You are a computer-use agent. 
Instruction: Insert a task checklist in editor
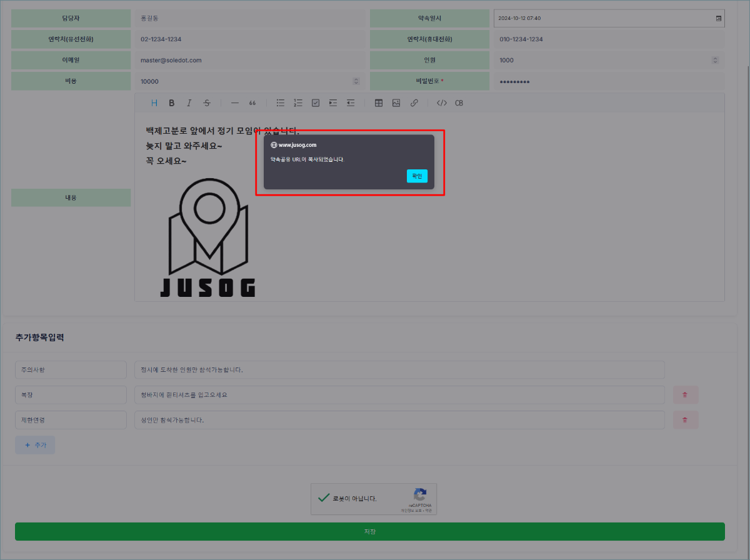316,103
